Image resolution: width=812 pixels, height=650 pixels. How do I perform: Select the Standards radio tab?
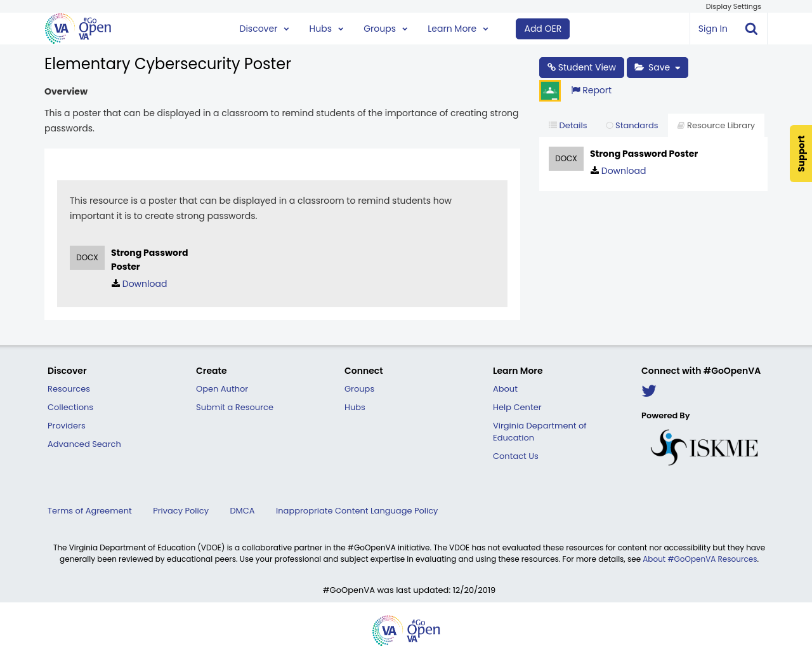click(x=632, y=124)
